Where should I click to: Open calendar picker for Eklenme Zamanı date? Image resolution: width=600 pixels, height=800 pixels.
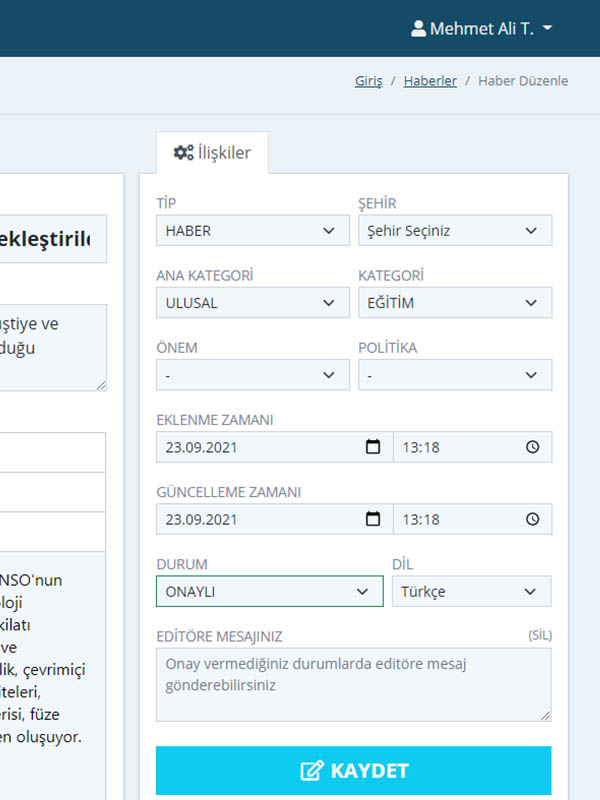click(x=373, y=447)
